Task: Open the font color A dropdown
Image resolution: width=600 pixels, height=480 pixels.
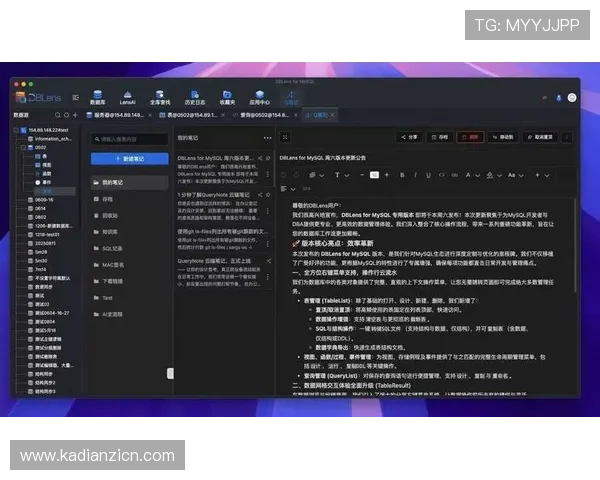Action: click(x=472, y=175)
